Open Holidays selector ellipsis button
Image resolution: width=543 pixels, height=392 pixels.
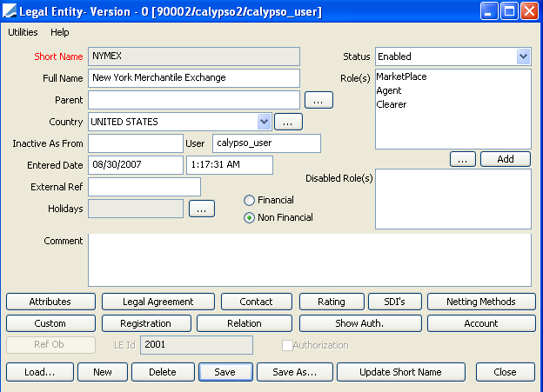point(202,209)
